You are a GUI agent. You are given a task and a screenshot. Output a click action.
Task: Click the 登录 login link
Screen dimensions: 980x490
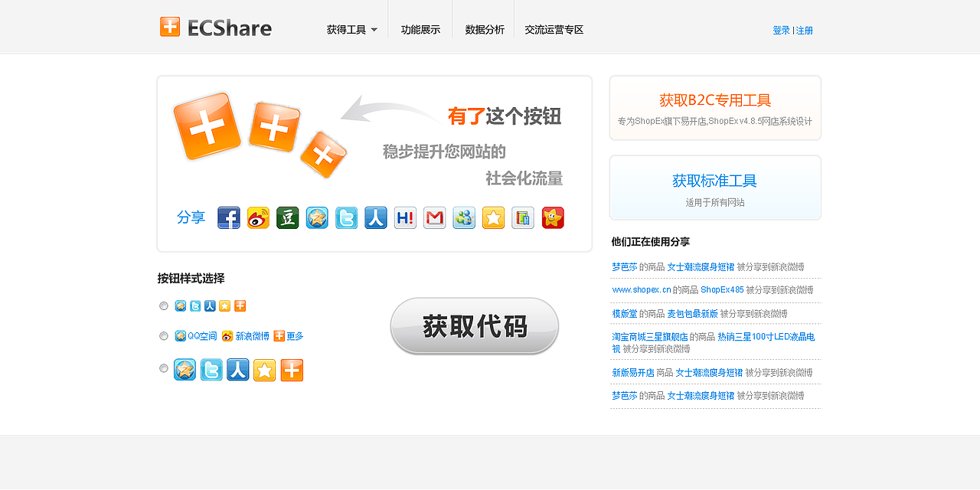(x=782, y=31)
